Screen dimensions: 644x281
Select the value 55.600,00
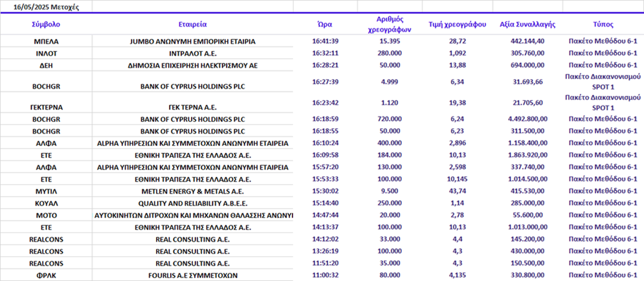527,215
